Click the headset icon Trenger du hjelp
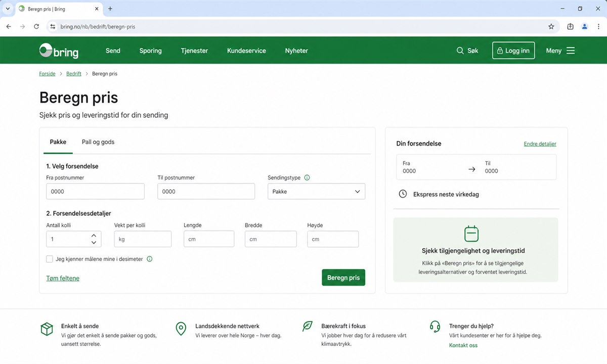Image resolution: width=607 pixels, height=364 pixels. click(x=435, y=327)
